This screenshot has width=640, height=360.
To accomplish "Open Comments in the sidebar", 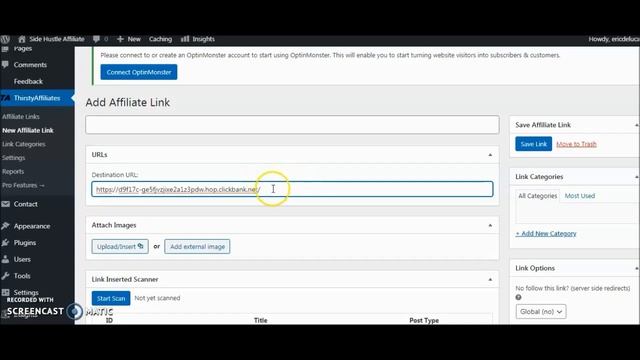I will pyautogui.click(x=30, y=65).
